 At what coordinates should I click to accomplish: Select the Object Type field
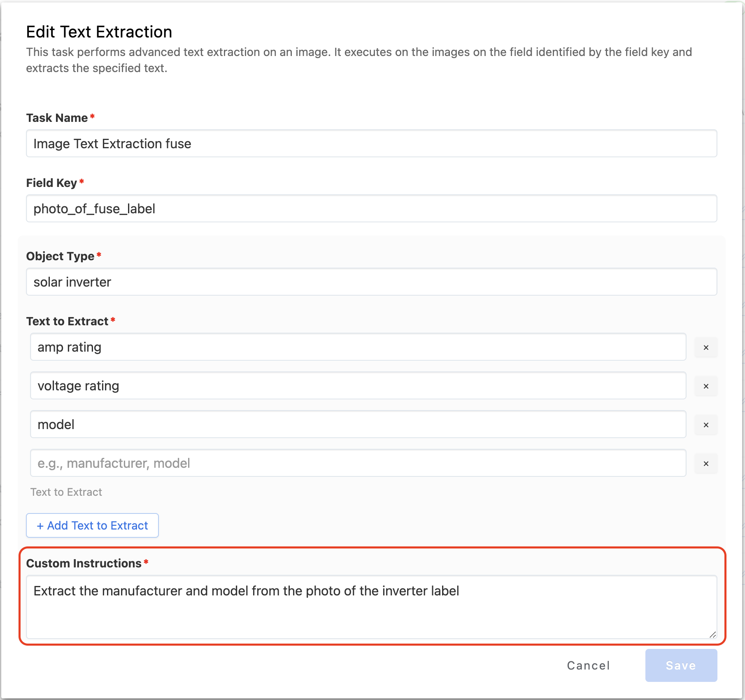tap(371, 282)
